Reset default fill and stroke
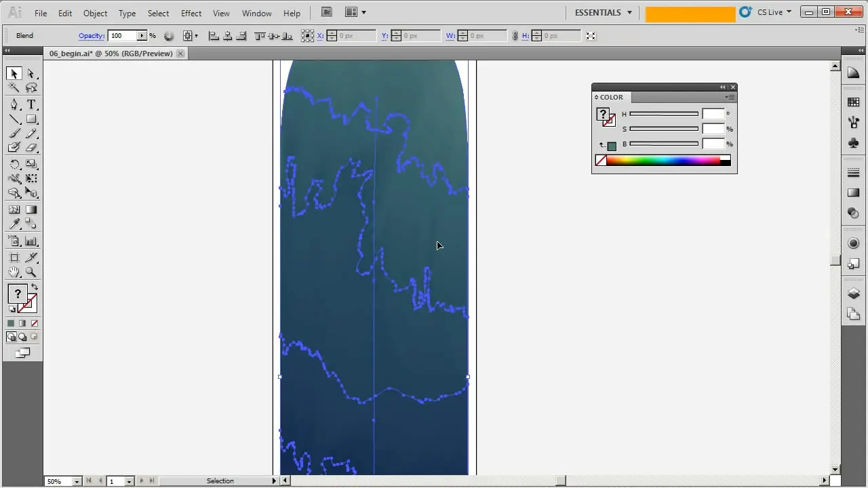Screen dimensions: 868x488 pos(12,309)
